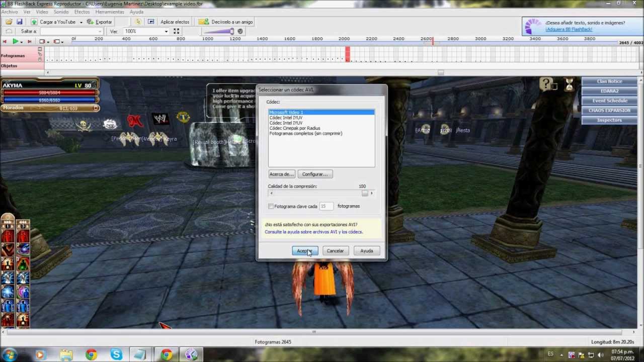
Task: Select first Códec Intel IYUV entry
Action: pyautogui.click(x=321, y=118)
